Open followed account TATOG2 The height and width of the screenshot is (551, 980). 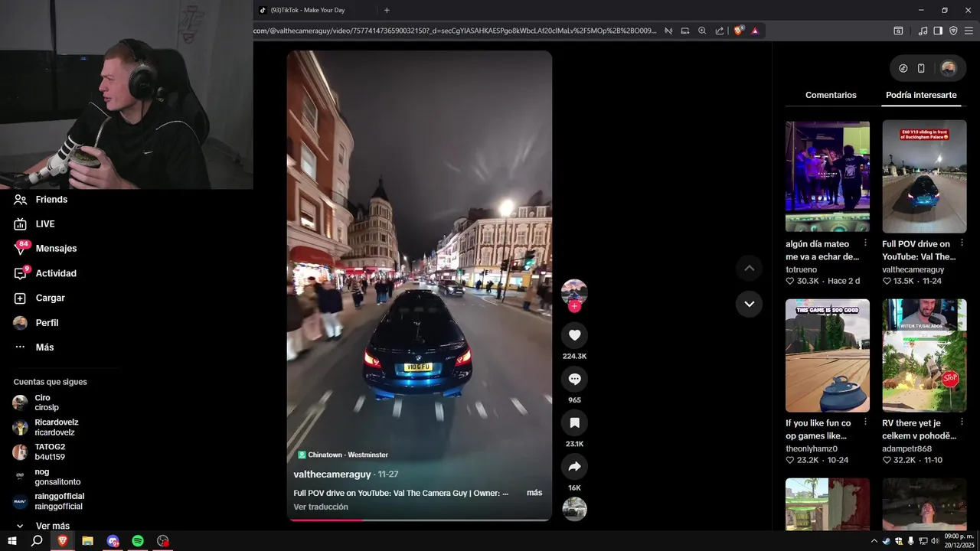(39, 452)
